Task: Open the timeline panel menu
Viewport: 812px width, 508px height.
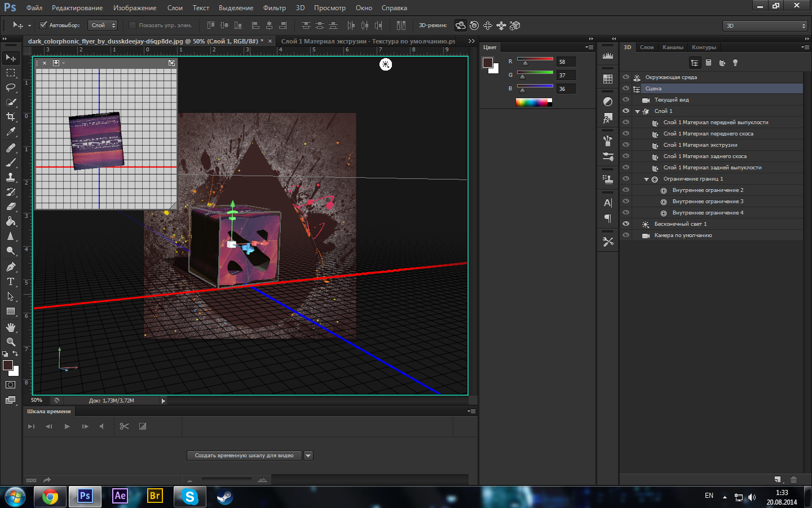Action: pos(471,411)
